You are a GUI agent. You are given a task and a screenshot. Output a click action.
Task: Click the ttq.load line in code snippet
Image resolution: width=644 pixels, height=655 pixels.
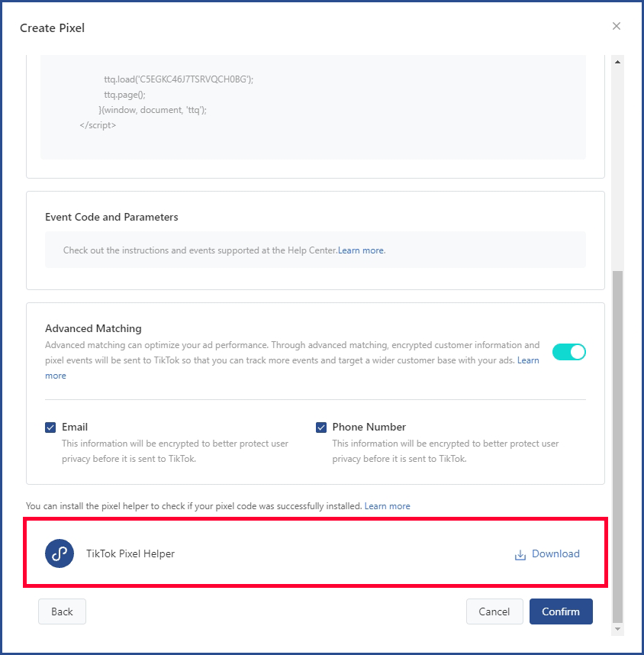point(179,79)
